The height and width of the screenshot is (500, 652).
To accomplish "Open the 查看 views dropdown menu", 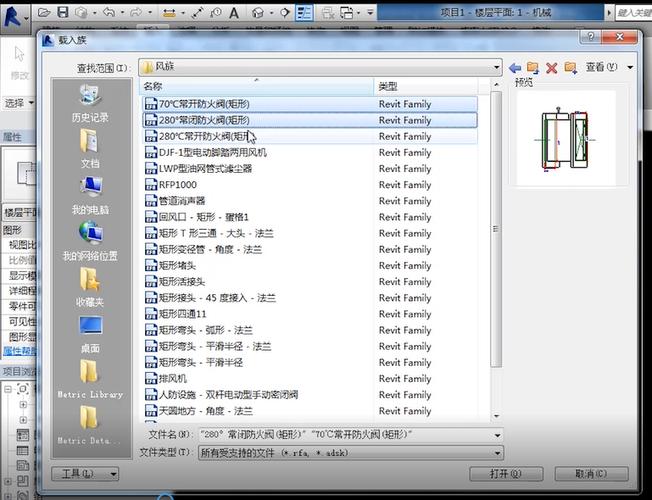I will [609, 67].
